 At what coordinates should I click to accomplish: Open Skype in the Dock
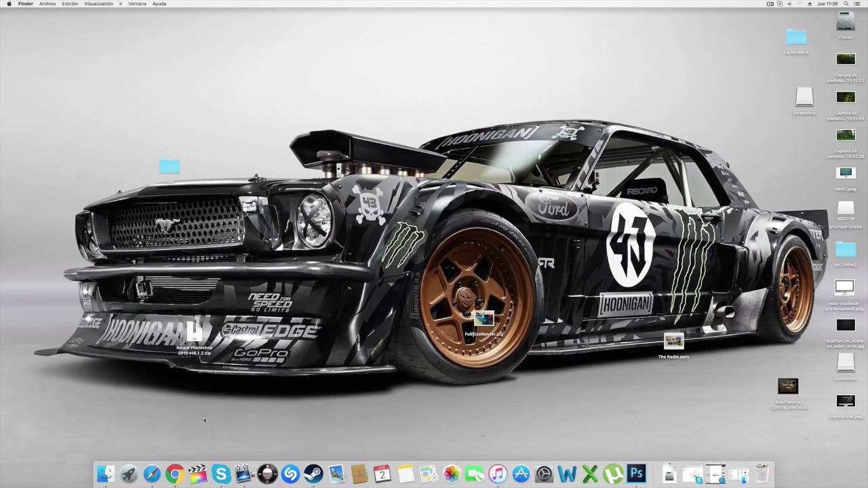click(221, 474)
